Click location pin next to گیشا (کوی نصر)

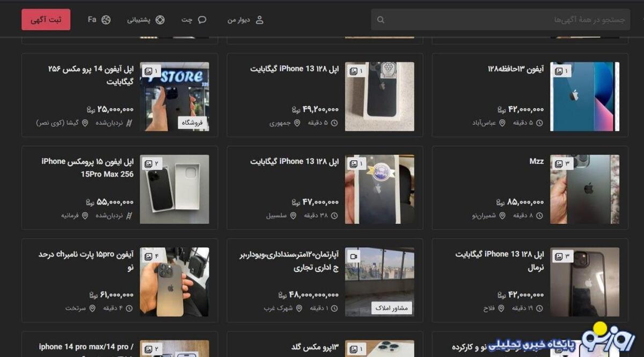pyautogui.click(x=85, y=123)
